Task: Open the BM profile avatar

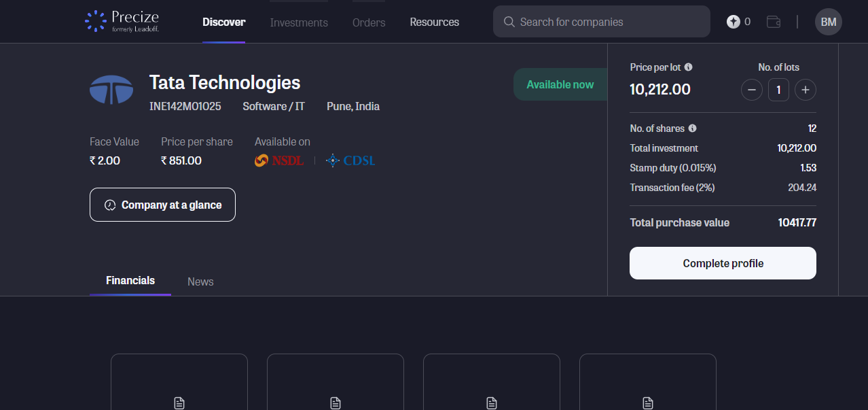Action: coord(828,22)
